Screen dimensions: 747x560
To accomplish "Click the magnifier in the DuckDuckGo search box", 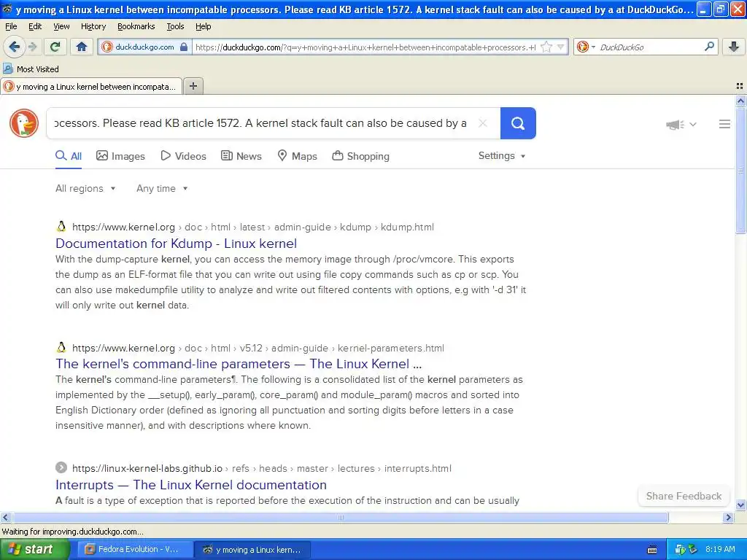I will [x=709, y=46].
